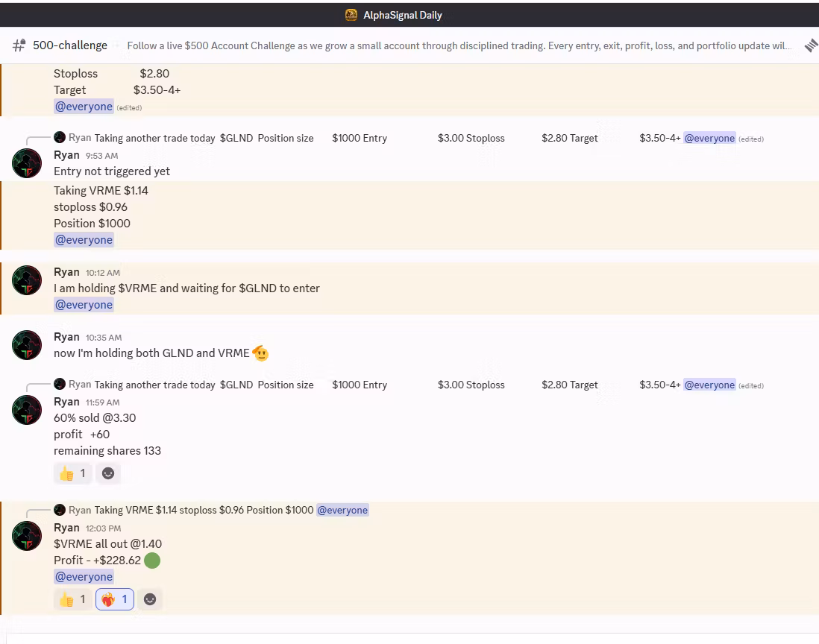This screenshot has width=819, height=644.
Task: Click the small reply avatar above the 9:53 AM message
Action: (x=60, y=137)
